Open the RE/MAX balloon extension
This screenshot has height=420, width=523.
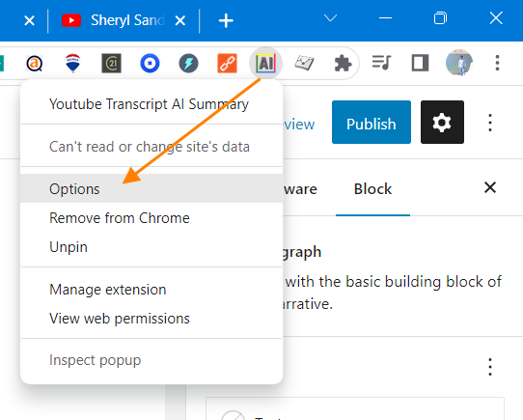click(73, 63)
